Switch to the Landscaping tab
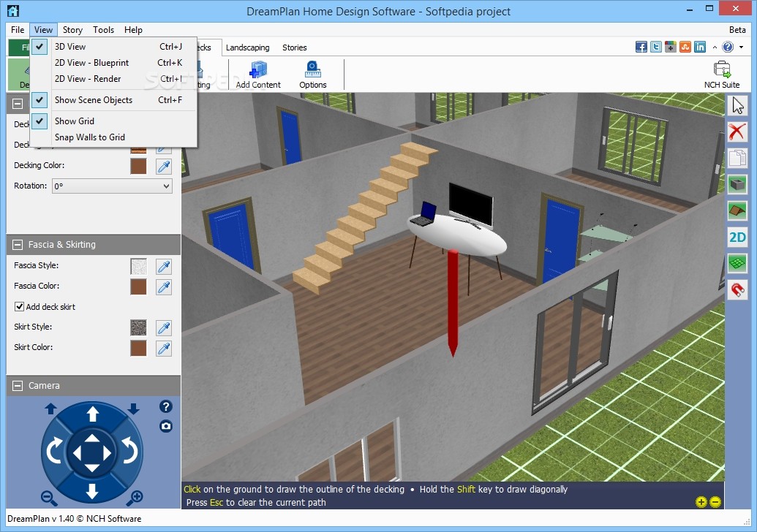The width and height of the screenshot is (757, 532). [x=248, y=47]
